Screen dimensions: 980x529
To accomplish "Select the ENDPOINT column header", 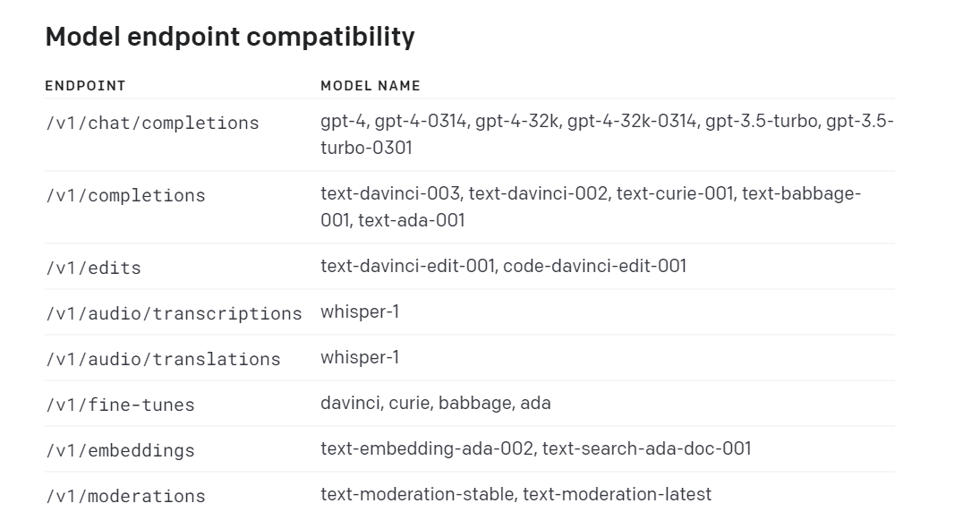I will [x=86, y=86].
